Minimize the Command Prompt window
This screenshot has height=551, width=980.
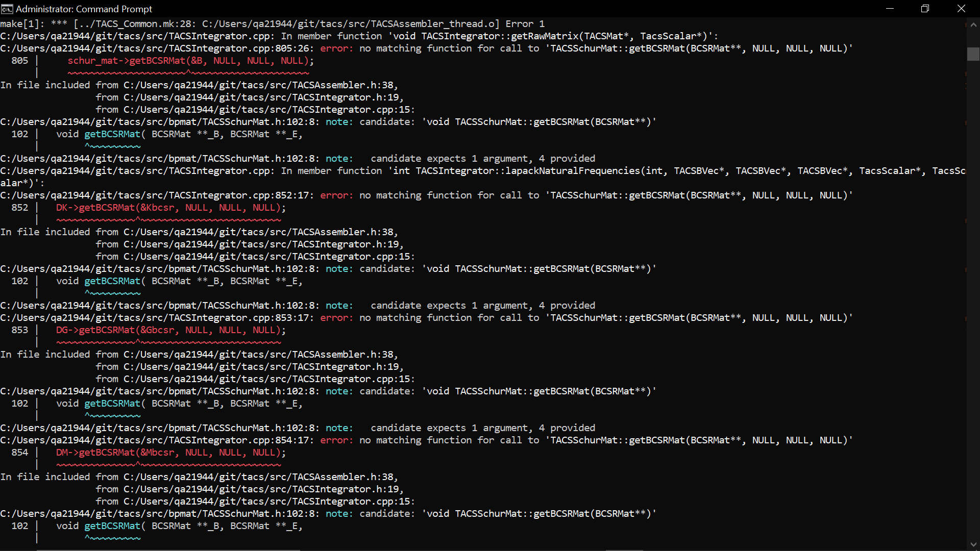[890, 9]
